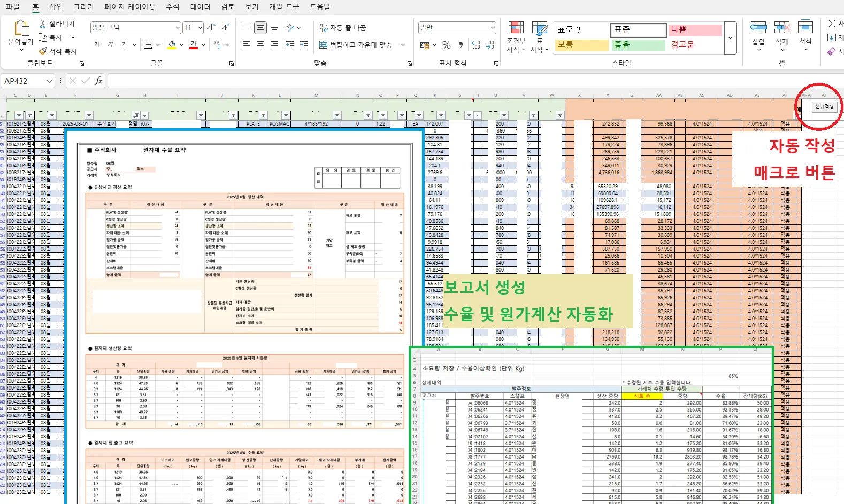This screenshot has height=504, width=844.
Task: Apply the yellow fill color swatch
Action: [x=172, y=45]
